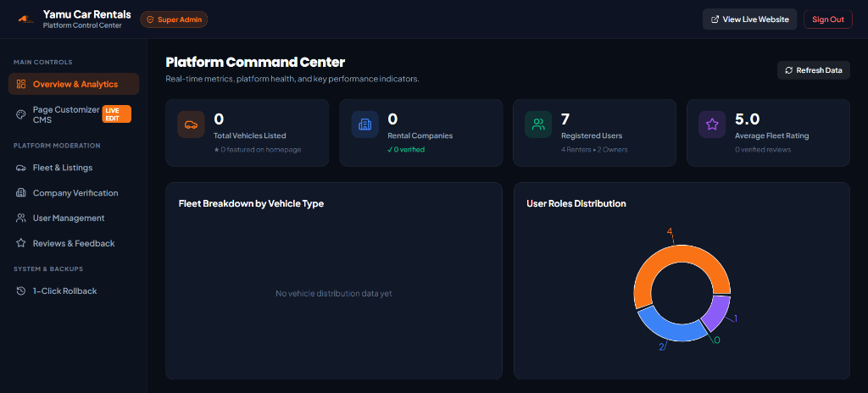
Task: Click 'No vehicle distribution data yet' message
Action: coord(334,293)
